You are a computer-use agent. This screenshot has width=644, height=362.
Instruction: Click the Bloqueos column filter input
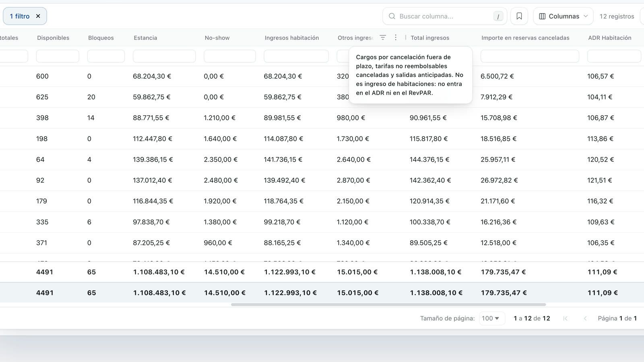106,56
